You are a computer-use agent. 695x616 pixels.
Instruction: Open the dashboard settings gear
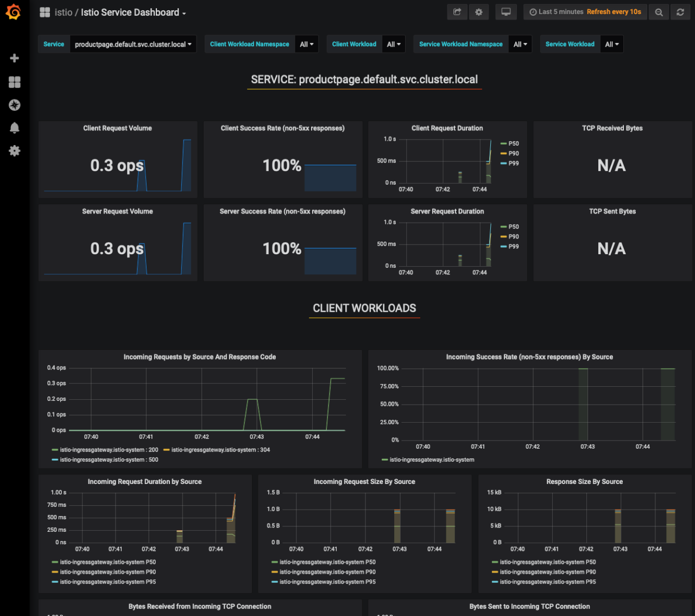[x=478, y=11]
